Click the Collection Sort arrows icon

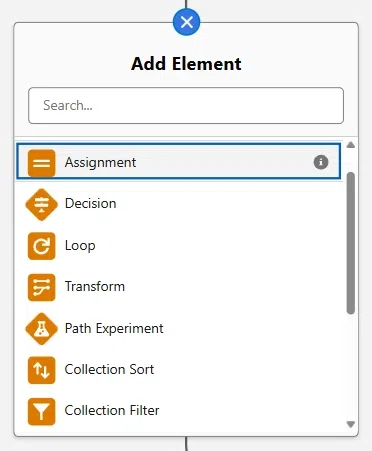point(41,370)
